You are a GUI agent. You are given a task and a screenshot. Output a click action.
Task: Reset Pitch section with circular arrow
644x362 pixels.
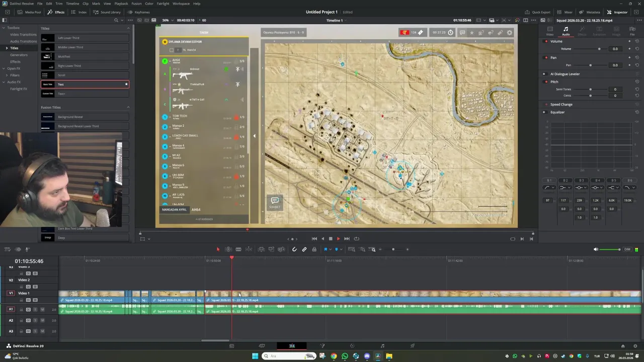pos(637,81)
